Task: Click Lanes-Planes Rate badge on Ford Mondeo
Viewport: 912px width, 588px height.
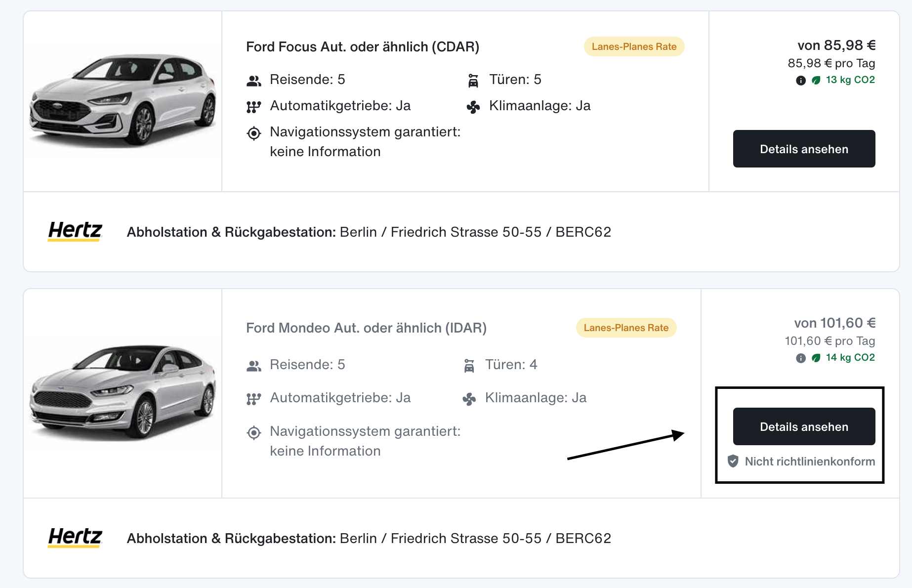Action: coord(626,328)
